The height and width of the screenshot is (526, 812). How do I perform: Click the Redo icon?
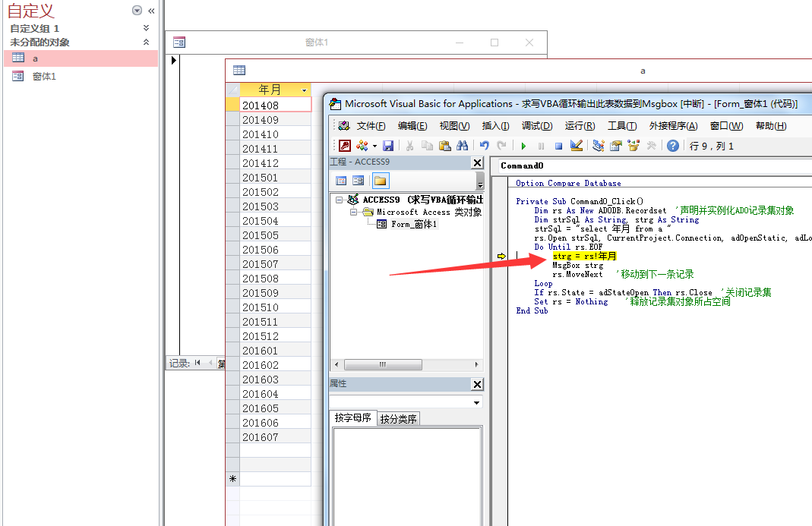coord(502,146)
